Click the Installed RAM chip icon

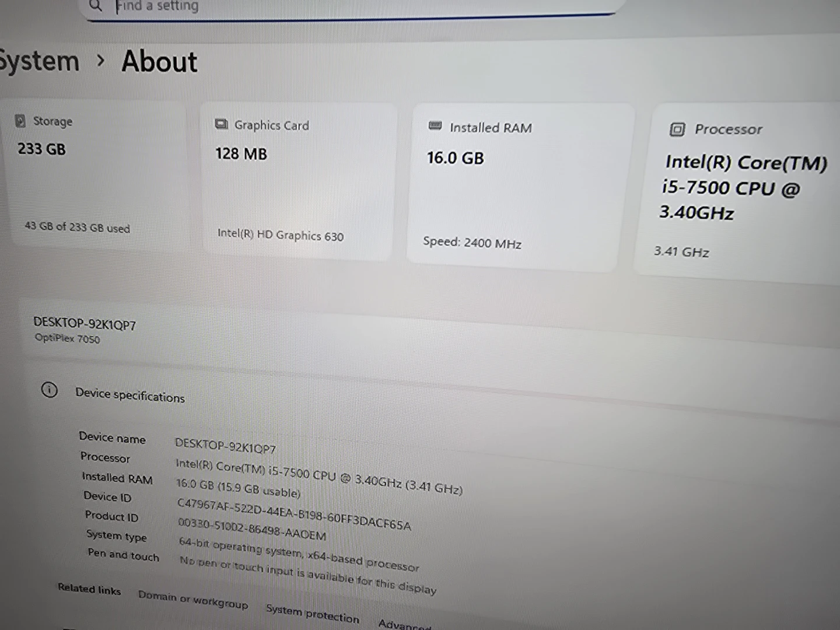click(x=435, y=126)
